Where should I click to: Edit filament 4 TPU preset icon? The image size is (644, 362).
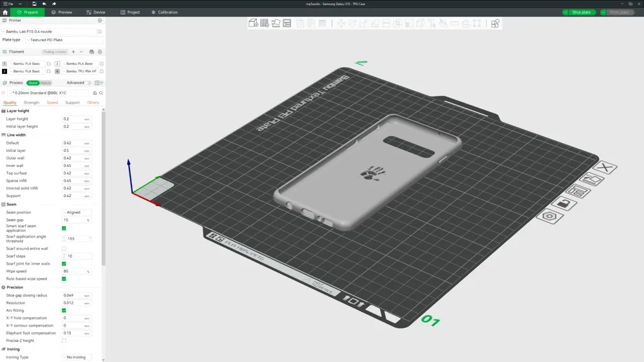pos(102,71)
